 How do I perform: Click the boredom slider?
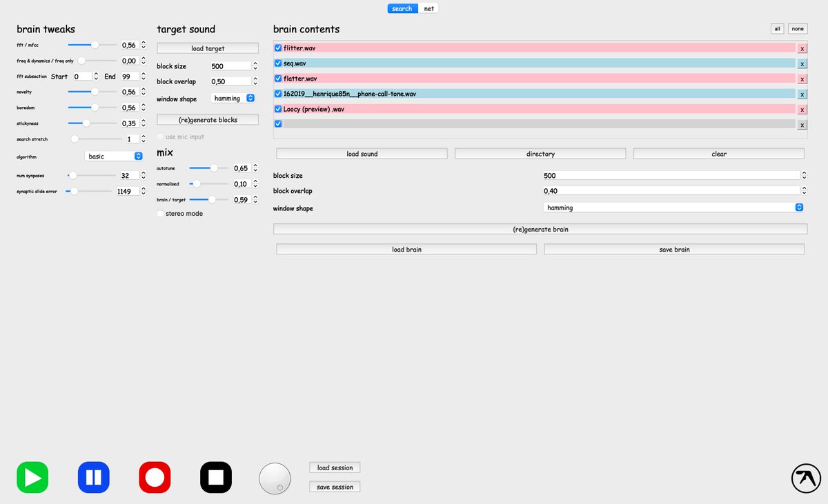pos(92,108)
